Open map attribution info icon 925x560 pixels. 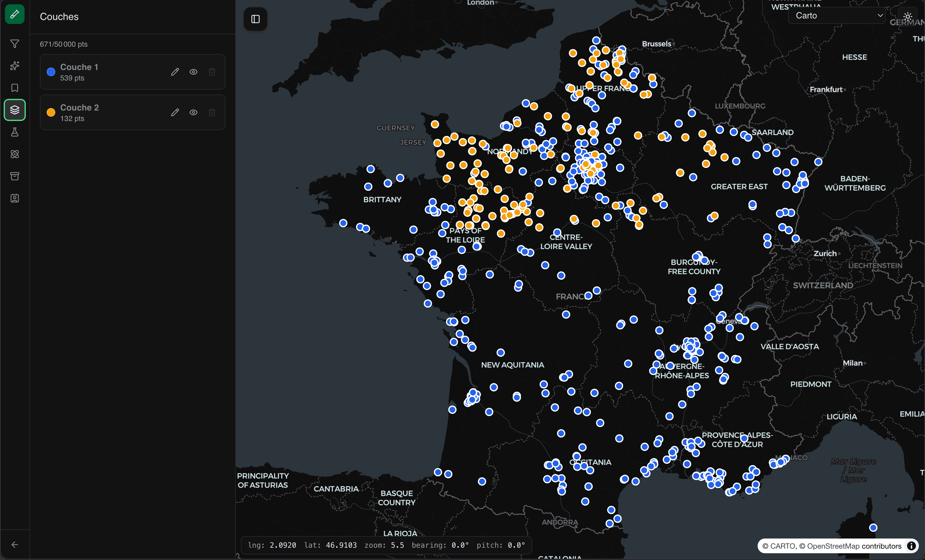[911, 546]
